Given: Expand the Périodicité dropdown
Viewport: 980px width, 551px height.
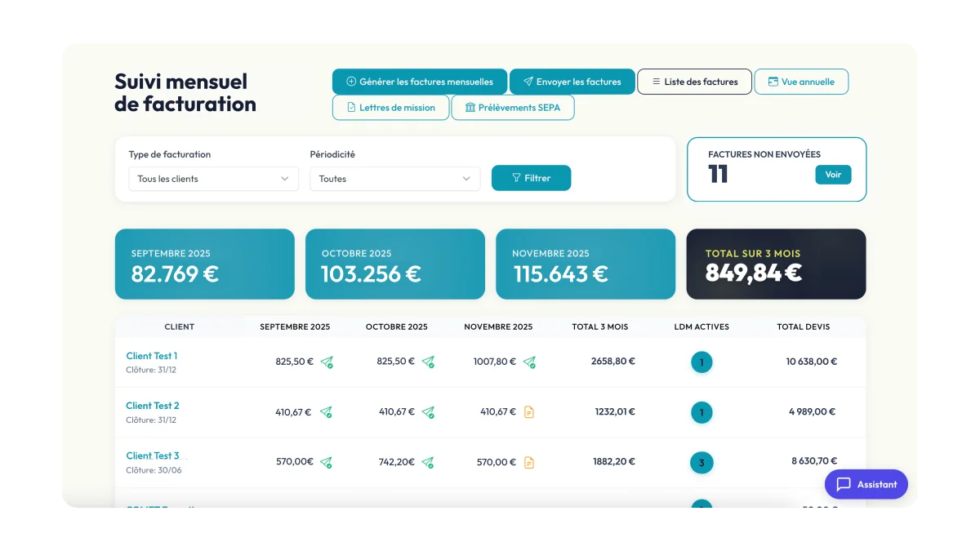Looking at the screenshot, I should [x=394, y=179].
